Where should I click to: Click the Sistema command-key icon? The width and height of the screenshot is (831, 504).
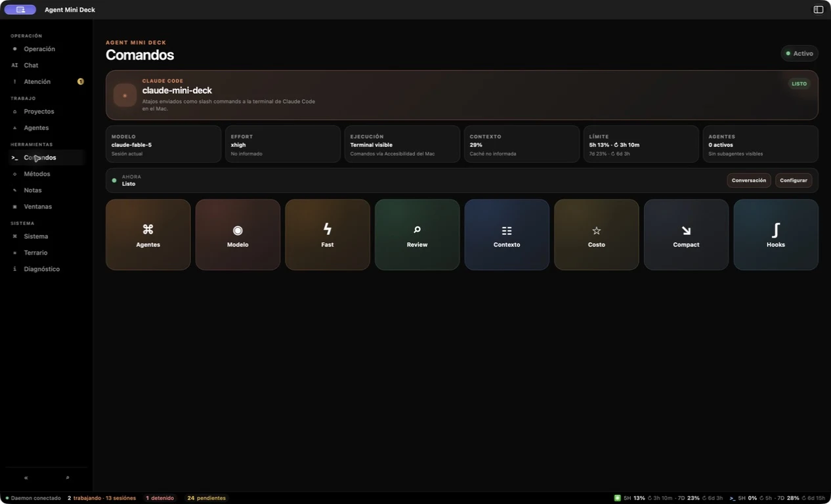pyautogui.click(x=14, y=236)
